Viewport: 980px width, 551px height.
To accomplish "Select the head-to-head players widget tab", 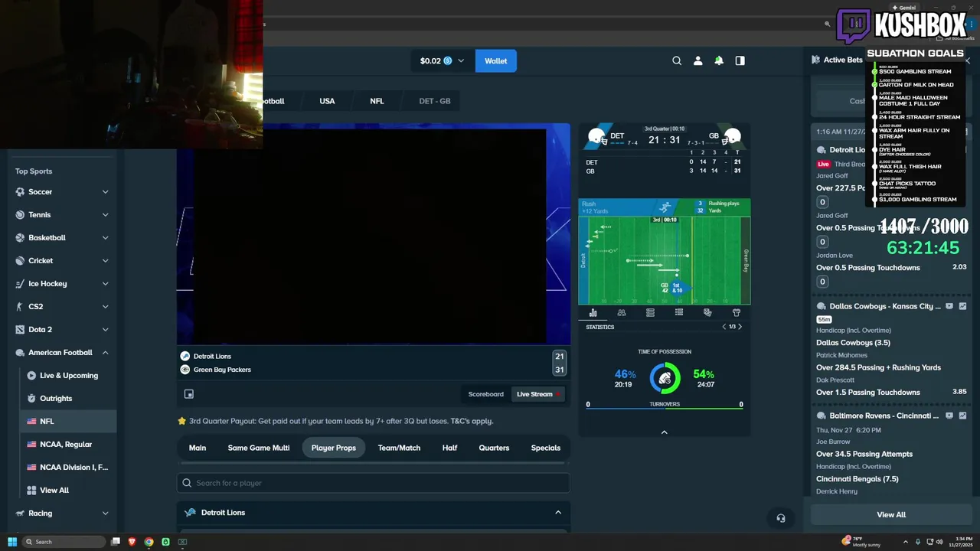I will [x=622, y=313].
